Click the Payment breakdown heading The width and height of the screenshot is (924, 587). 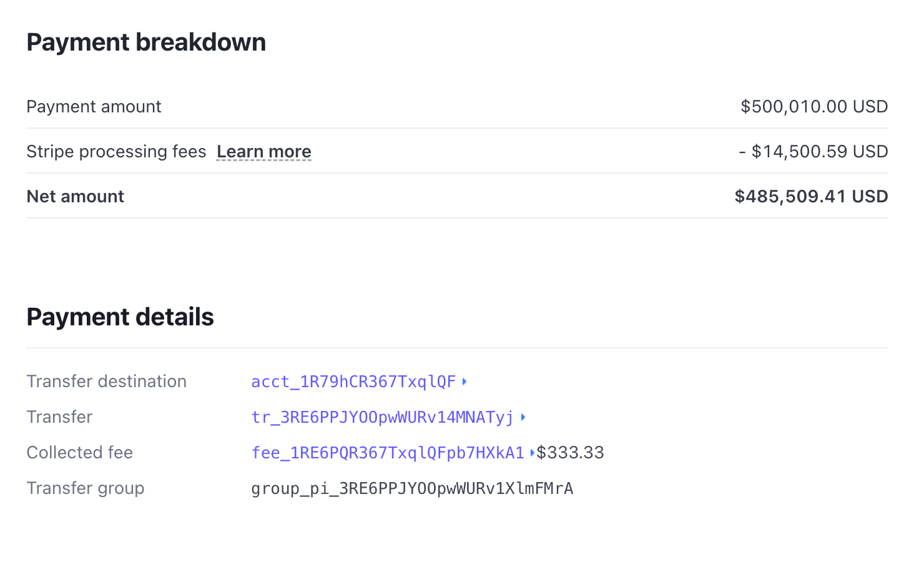(x=146, y=42)
